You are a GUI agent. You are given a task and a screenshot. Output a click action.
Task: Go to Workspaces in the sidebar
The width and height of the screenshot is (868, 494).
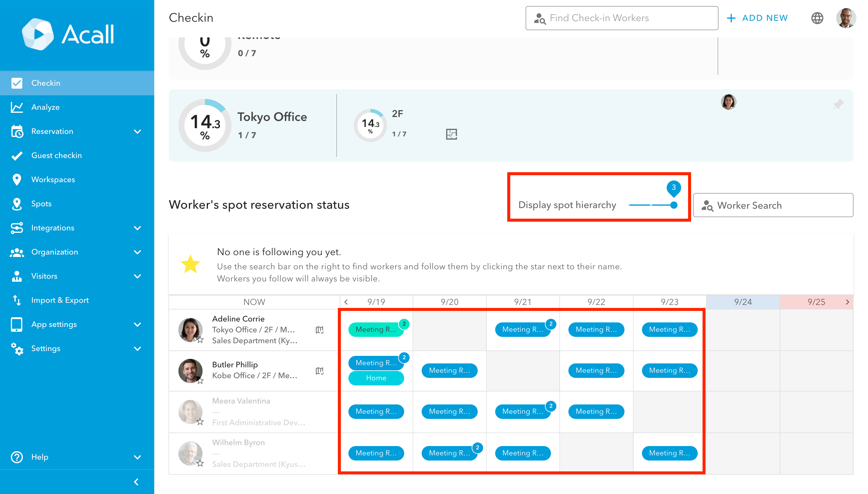click(x=53, y=179)
